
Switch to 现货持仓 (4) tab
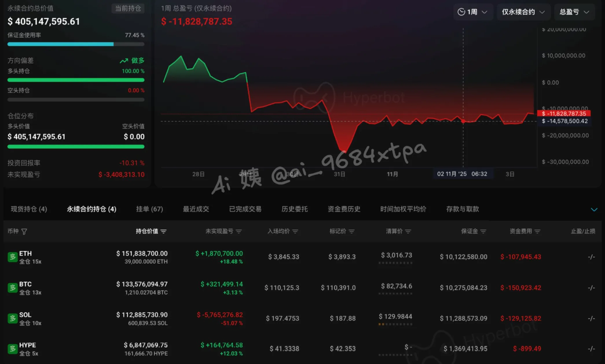(x=29, y=209)
